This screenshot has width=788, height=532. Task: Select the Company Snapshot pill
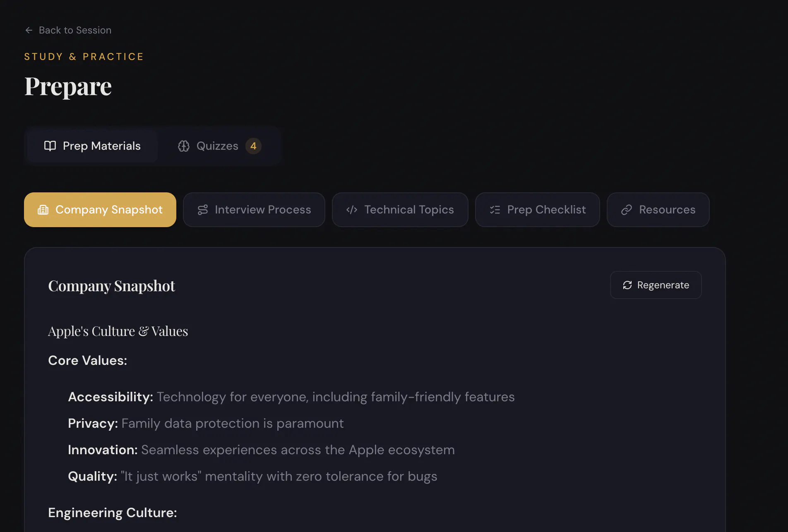[x=100, y=210]
